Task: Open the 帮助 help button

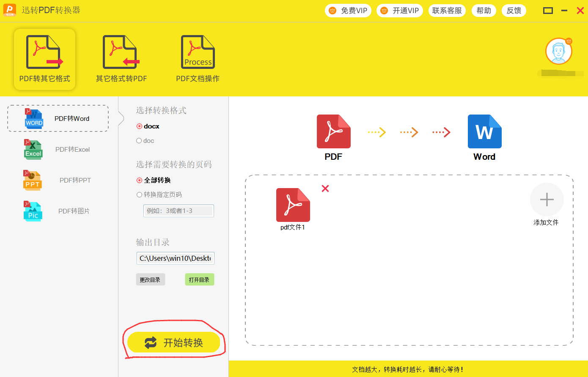Action: [x=484, y=11]
